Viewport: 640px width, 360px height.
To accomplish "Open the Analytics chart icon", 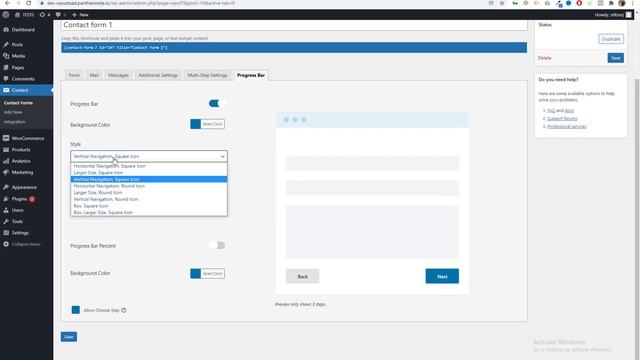I will point(6,161).
